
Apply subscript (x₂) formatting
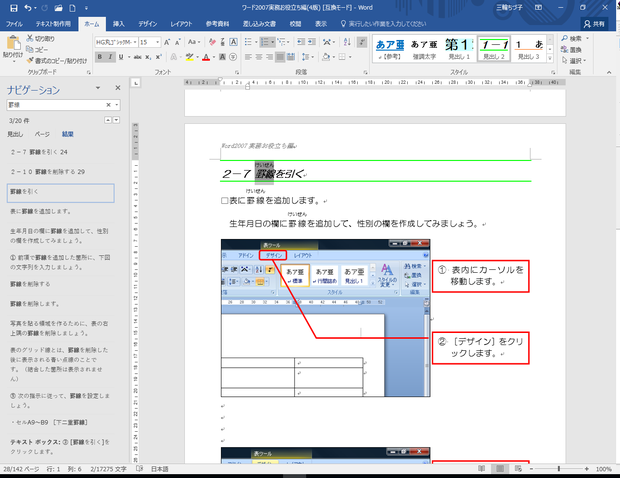point(148,57)
